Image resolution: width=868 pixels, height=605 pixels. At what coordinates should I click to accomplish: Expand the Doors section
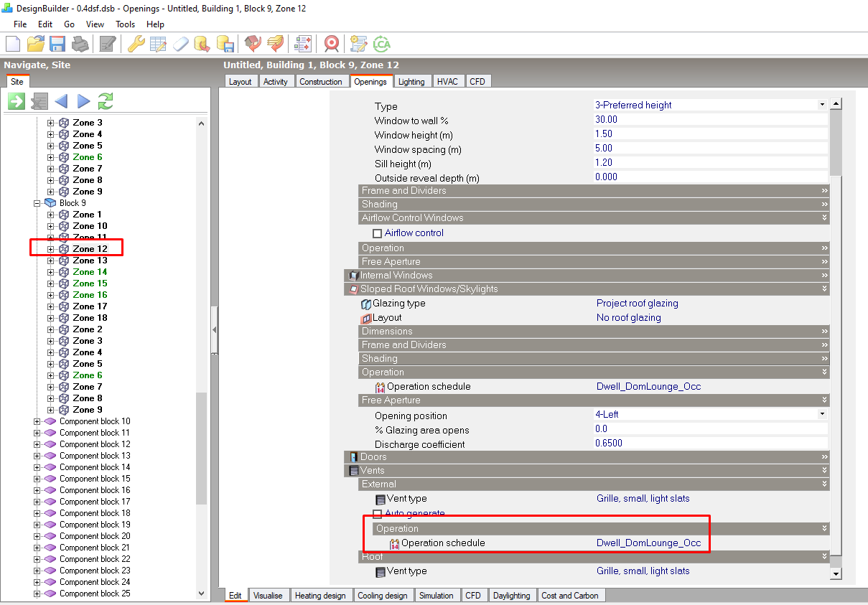pyautogui.click(x=587, y=456)
